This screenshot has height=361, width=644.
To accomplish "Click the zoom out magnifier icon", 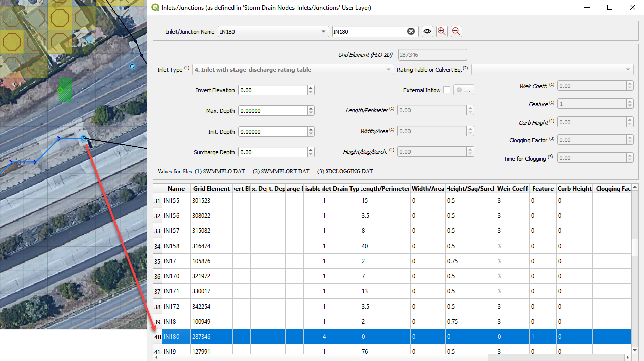I will (456, 32).
